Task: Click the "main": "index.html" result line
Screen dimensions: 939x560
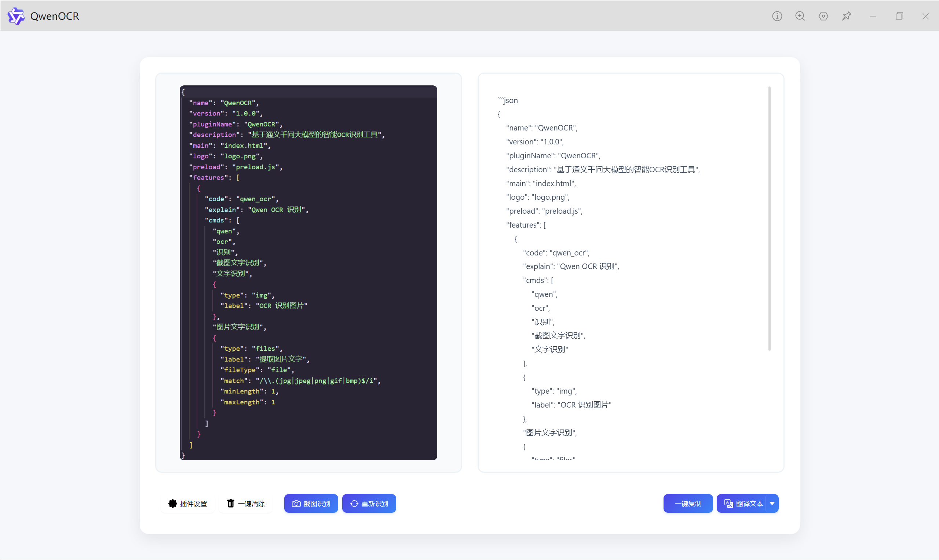Action: coord(541,184)
